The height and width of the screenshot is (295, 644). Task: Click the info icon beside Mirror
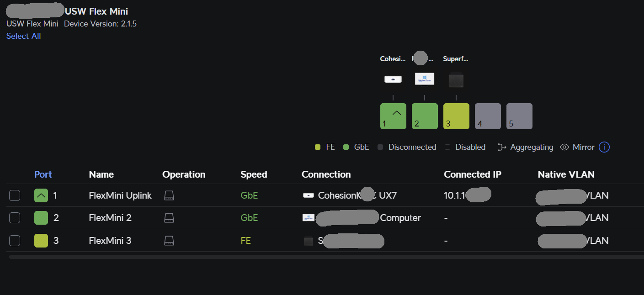604,147
